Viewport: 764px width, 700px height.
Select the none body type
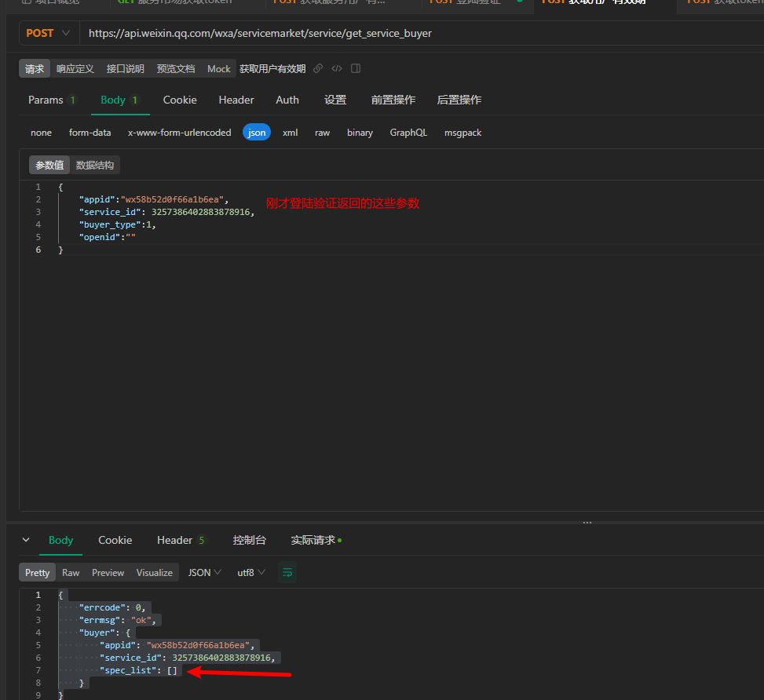(41, 133)
